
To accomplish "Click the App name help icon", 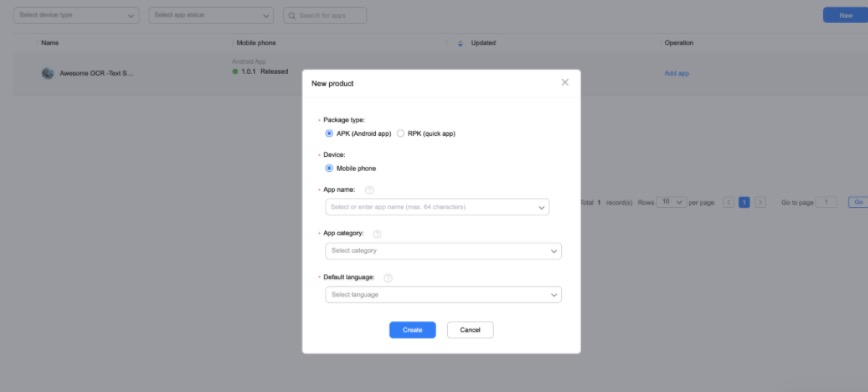I will [369, 190].
